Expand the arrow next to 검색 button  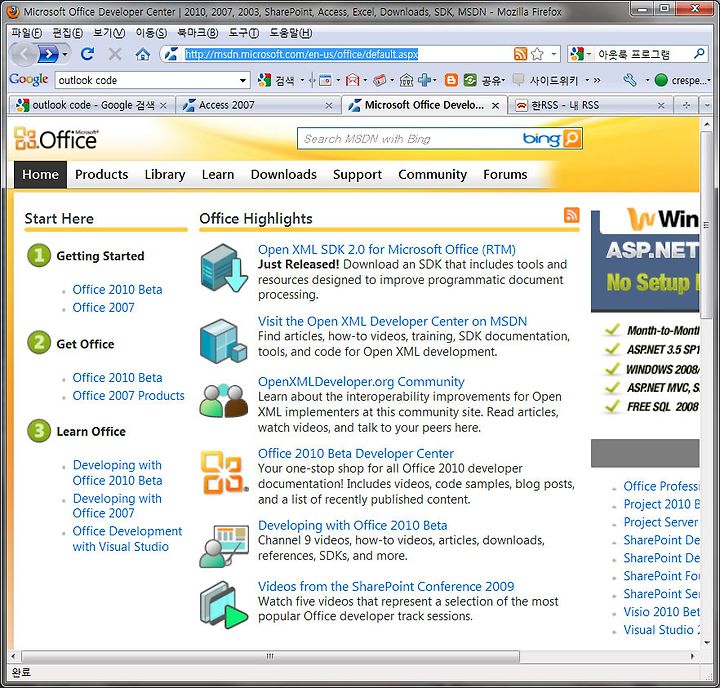(302, 81)
